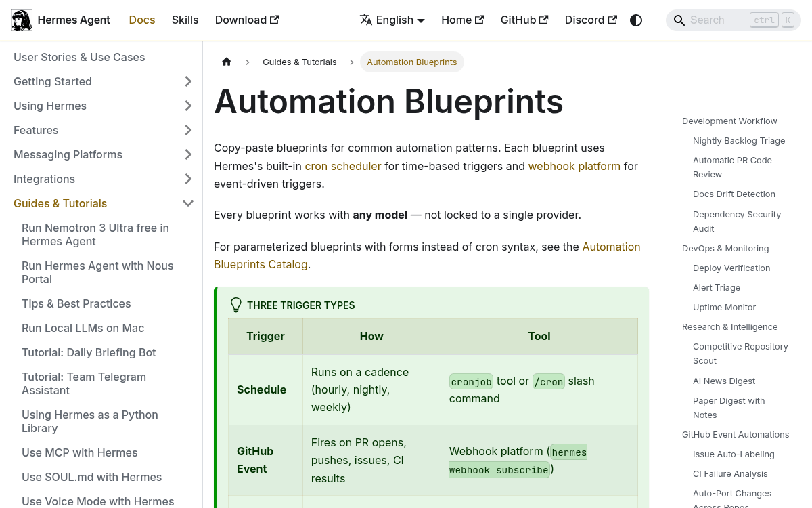Screen dimensions: 812x508
Task: Click the Trigger column header
Action: pos(265,336)
